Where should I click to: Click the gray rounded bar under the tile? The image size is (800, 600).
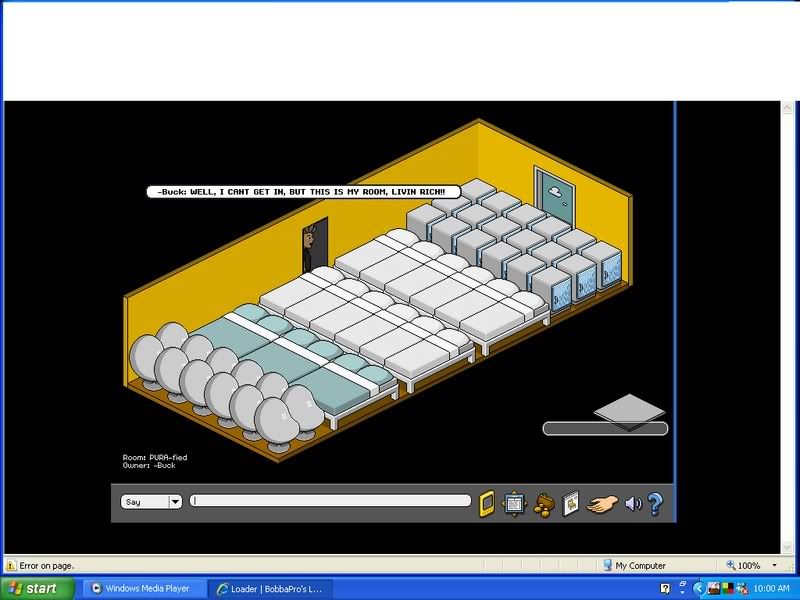pyautogui.click(x=605, y=428)
